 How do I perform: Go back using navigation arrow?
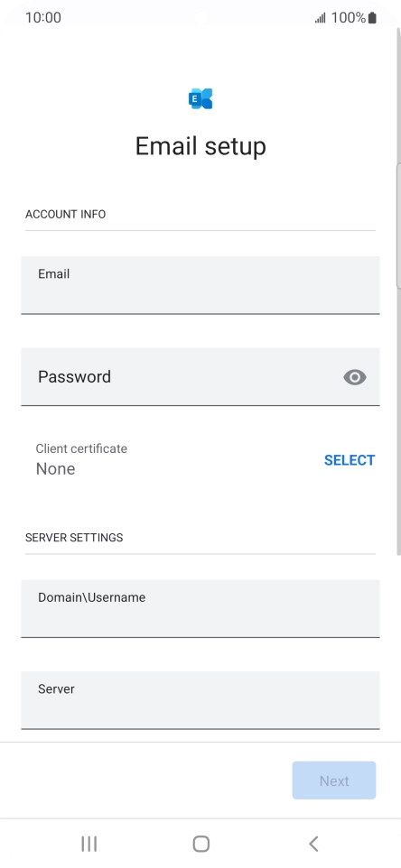point(312,844)
